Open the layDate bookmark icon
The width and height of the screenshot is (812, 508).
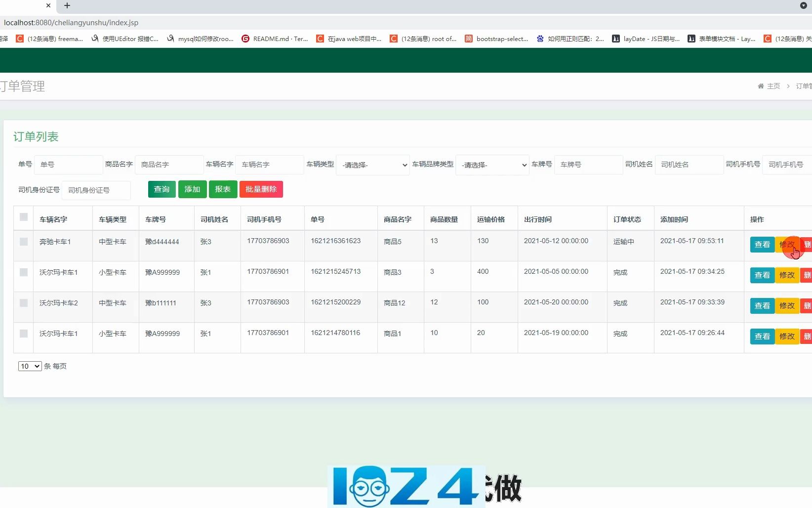615,39
